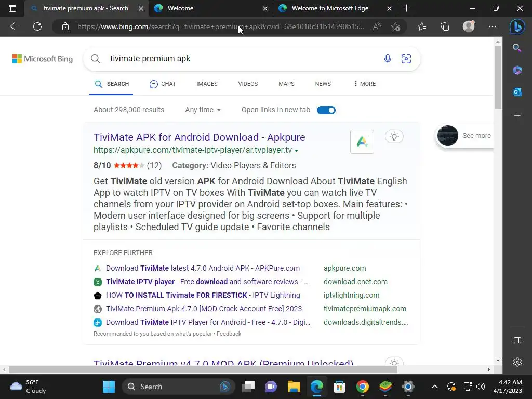Image resolution: width=532 pixels, height=399 pixels.
Task: Open the MORE search categories menu
Action: click(x=365, y=84)
